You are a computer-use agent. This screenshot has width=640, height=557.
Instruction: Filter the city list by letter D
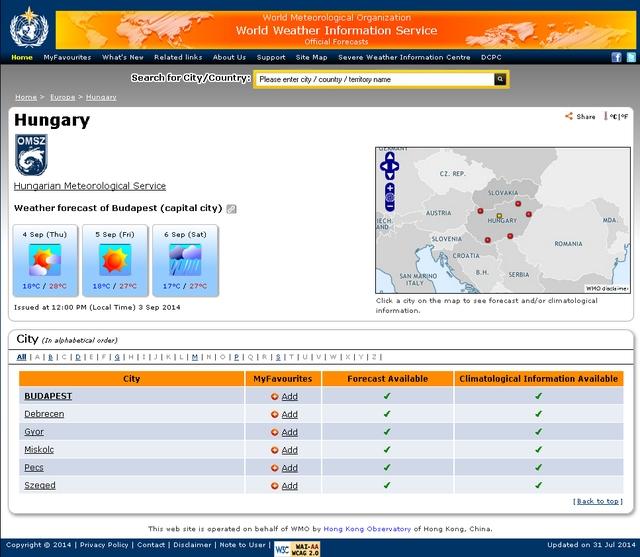pyautogui.click(x=78, y=357)
